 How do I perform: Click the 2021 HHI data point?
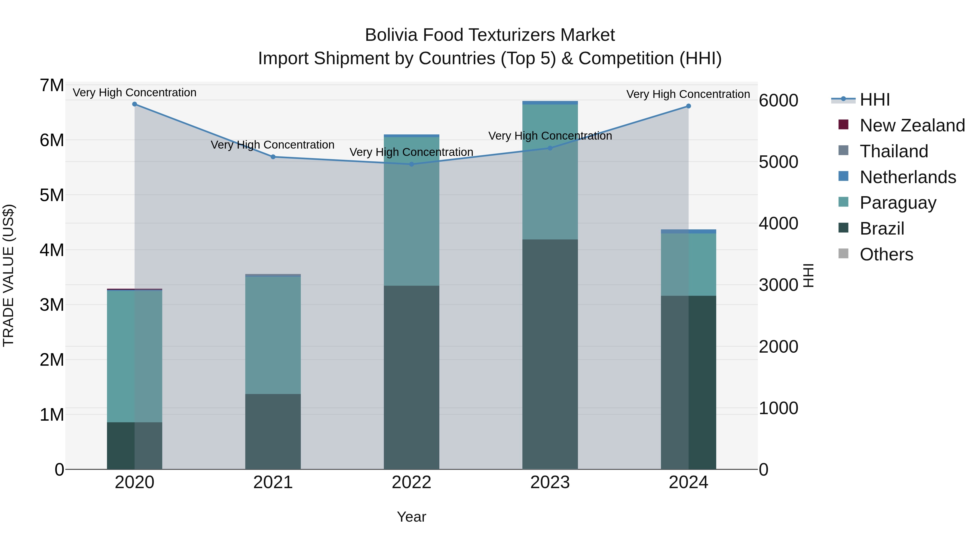click(273, 157)
